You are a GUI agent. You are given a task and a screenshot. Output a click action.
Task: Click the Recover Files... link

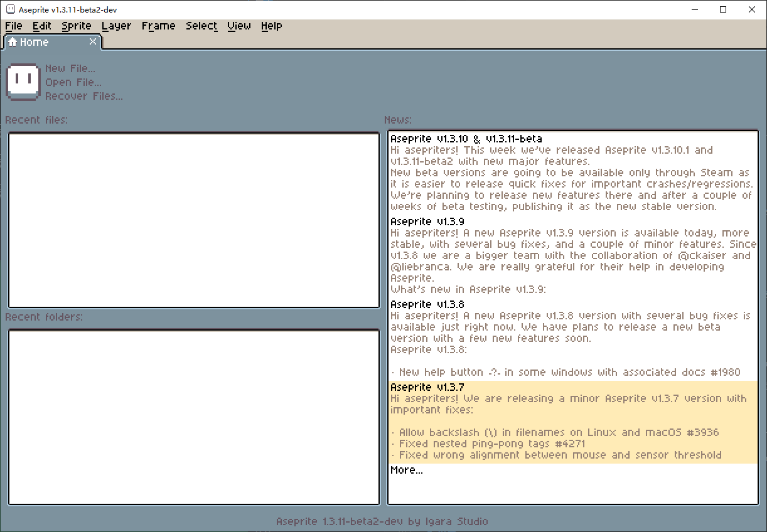84,96
